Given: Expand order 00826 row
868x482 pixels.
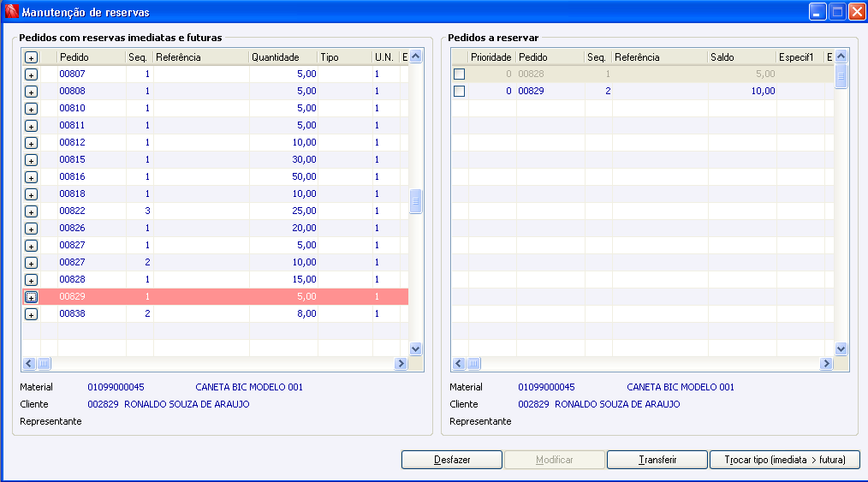Looking at the screenshot, I should 31,229.
